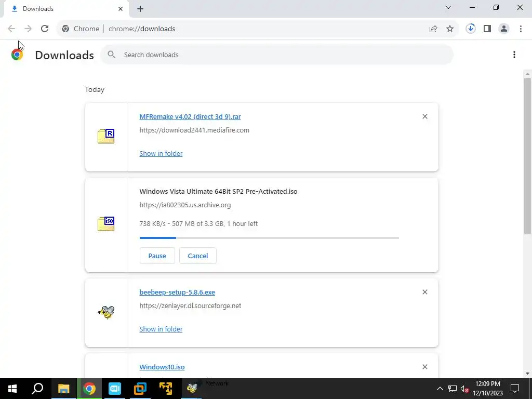Remove beebeep-setup from list
Viewport: 532px width, 399px height.
tap(425, 292)
